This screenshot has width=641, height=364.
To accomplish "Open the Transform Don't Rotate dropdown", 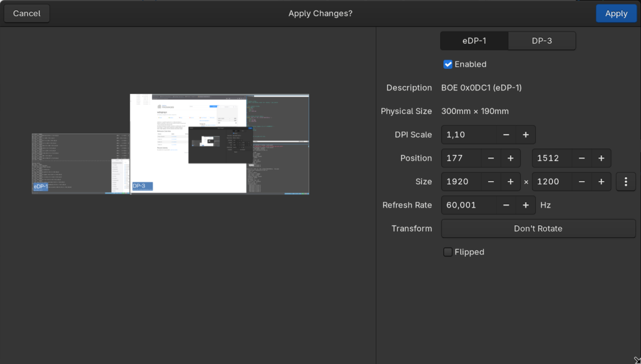I will tap(538, 228).
